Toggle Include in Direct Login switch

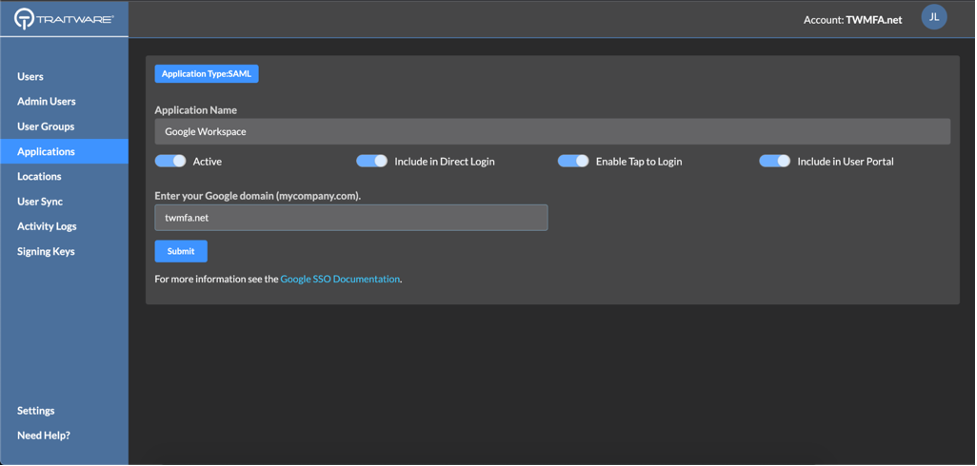(372, 161)
